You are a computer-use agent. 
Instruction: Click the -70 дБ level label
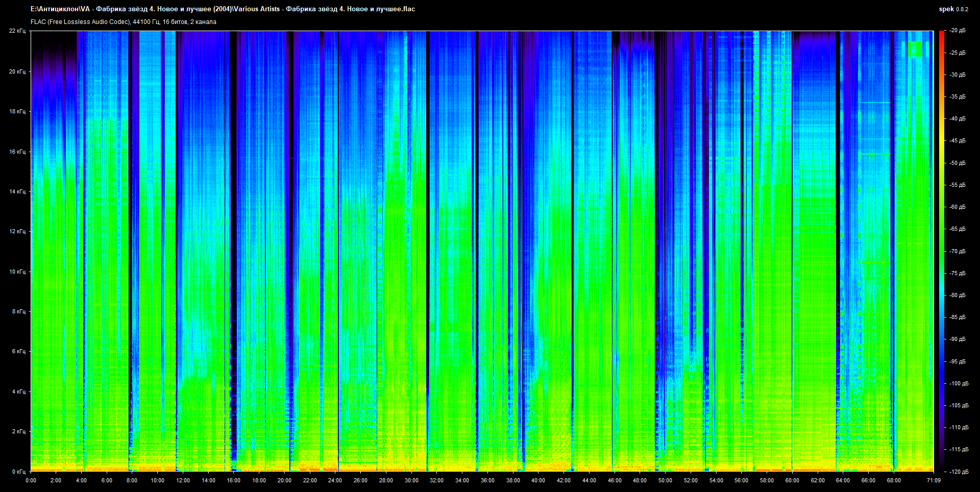tap(957, 251)
